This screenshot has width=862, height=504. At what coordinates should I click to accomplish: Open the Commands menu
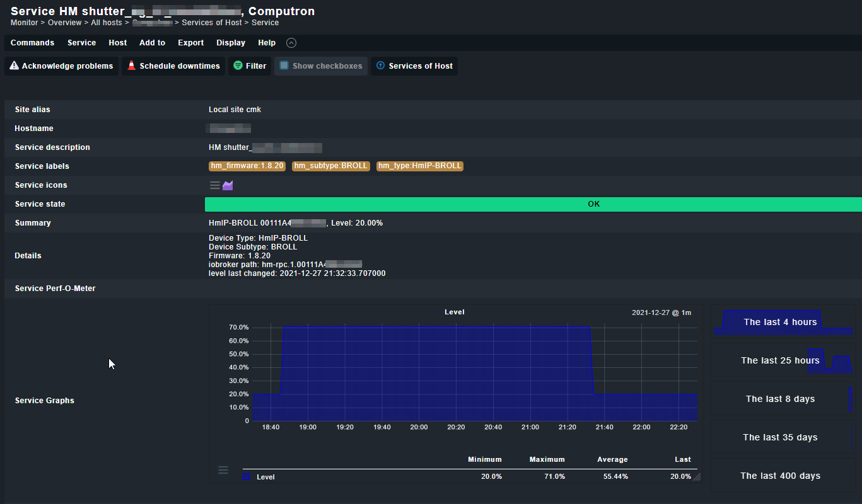pyautogui.click(x=32, y=43)
